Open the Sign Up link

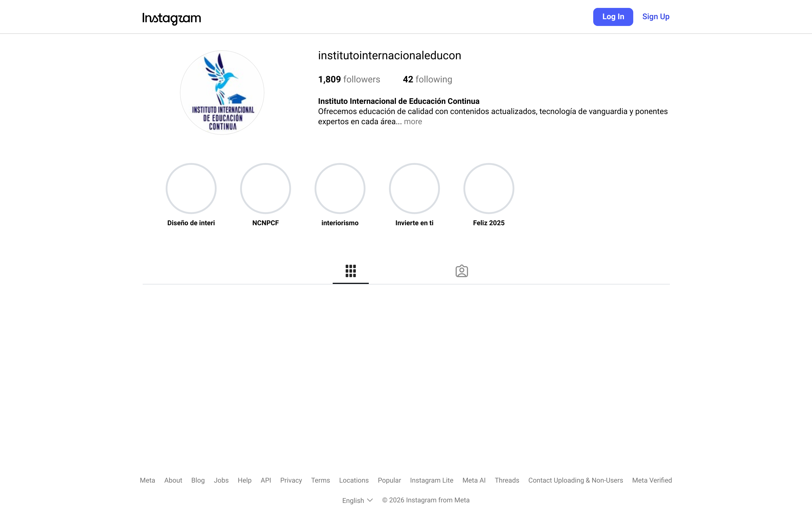[x=656, y=17]
